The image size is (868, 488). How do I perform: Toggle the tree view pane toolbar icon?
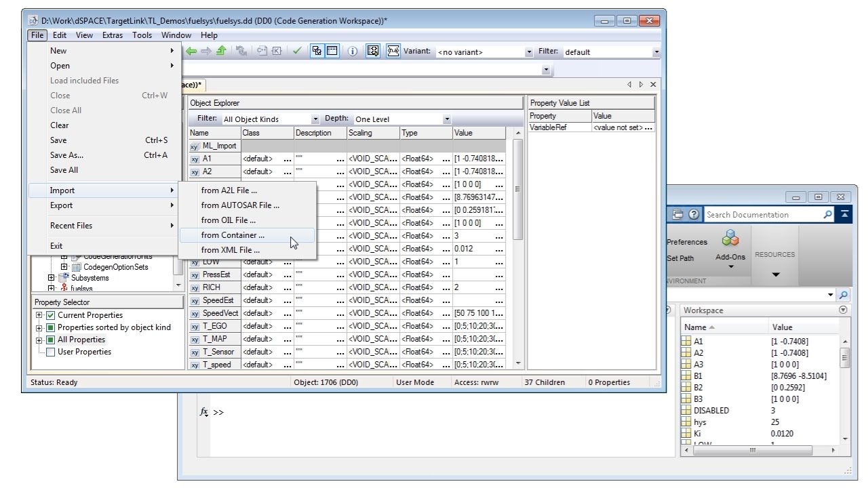click(317, 51)
